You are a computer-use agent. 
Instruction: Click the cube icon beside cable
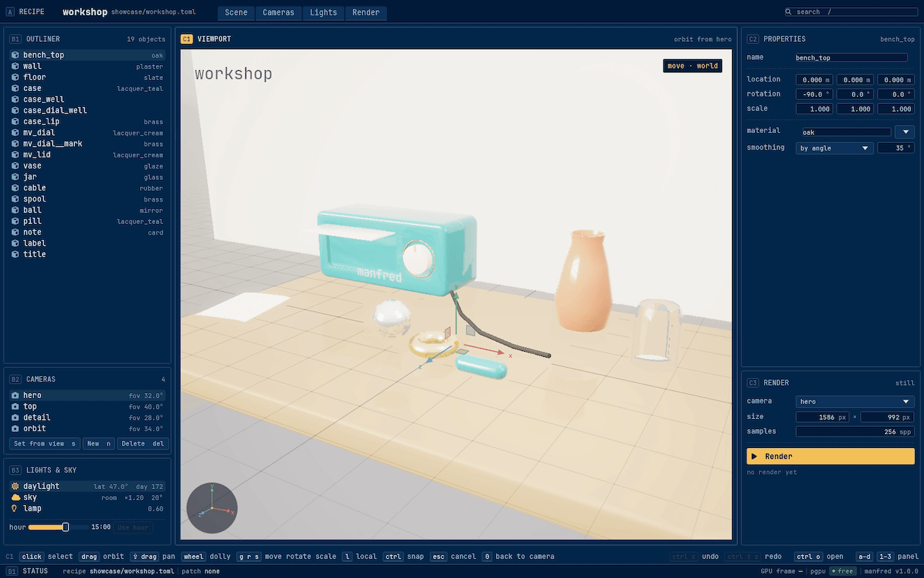15,188
